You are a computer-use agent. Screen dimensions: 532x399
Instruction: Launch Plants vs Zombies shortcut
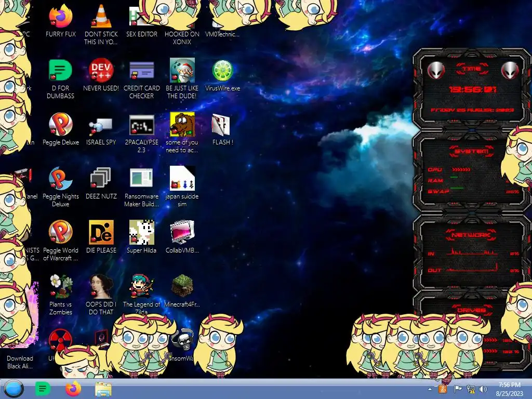pyautogui.click(x=60, y=286)
